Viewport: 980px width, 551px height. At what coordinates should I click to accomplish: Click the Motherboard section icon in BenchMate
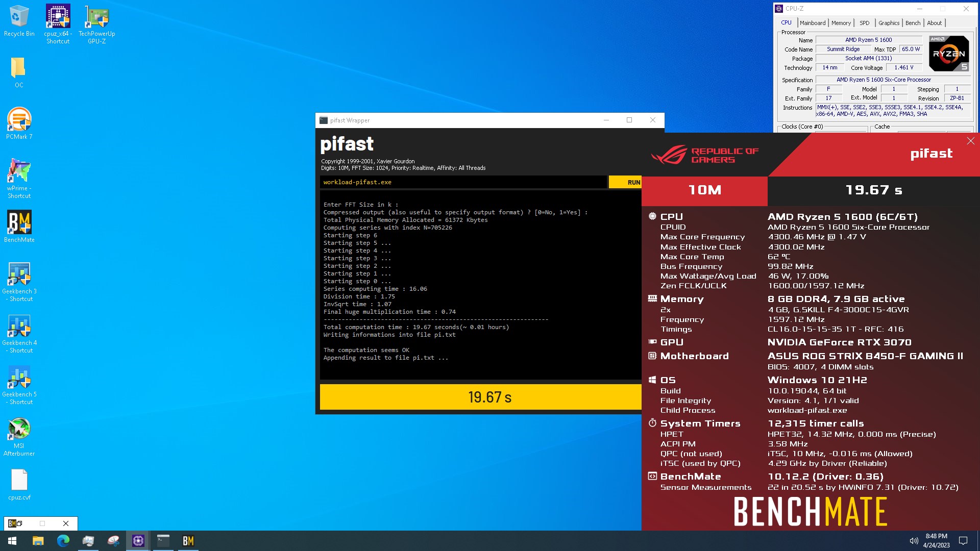point(652,356)
